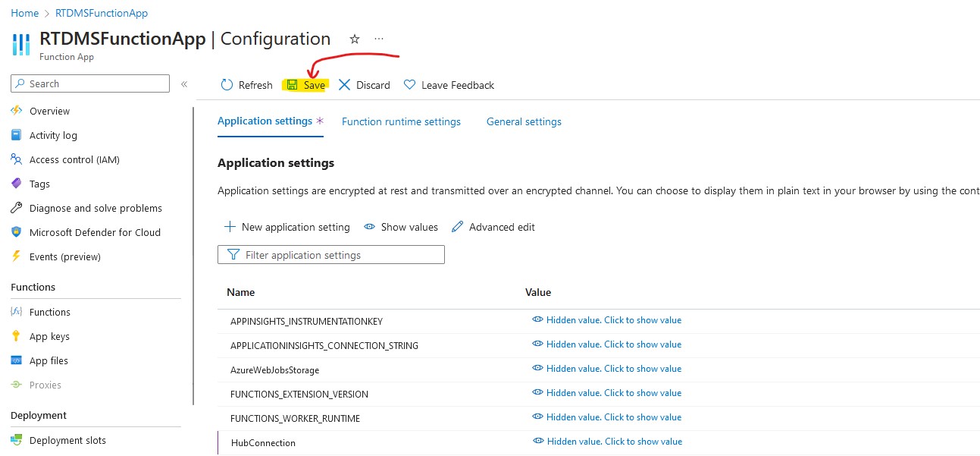Open the APPLICATIONINSIGHTS_CONNECTION_STRING setting name
The image size is (980, 456).
click(324, 345)
